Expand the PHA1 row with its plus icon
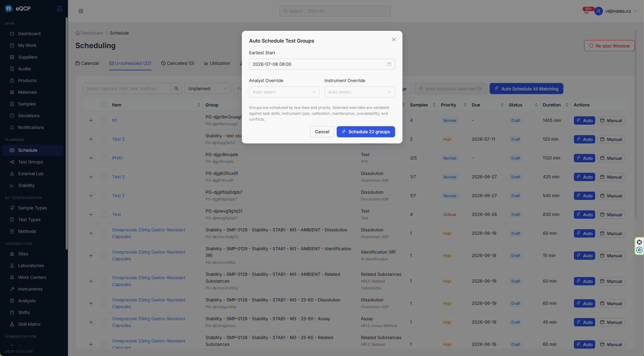644x356 pixels. point(91,158)
